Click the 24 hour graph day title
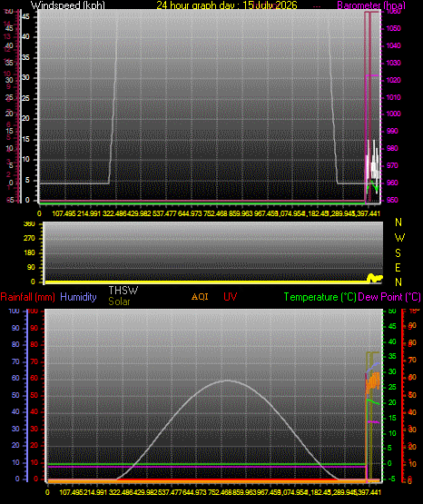Screen dimensions: 423x504 [x=227, y=5]
